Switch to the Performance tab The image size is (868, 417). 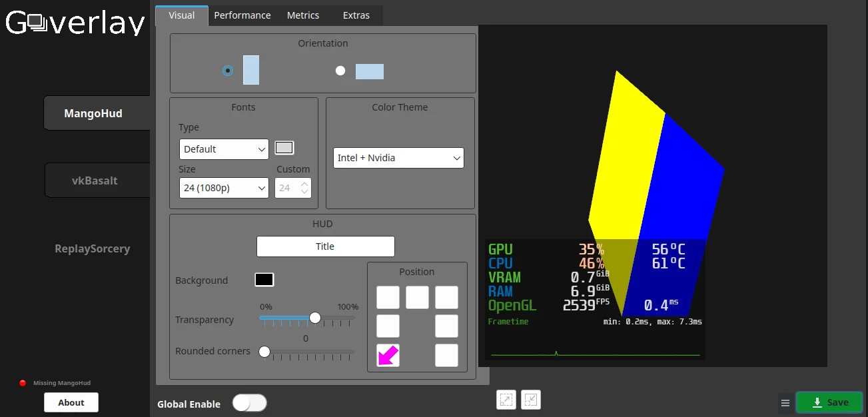(x=242, y=15)
